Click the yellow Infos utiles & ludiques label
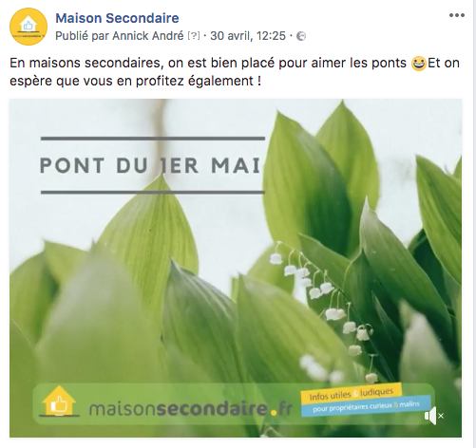This screenshot has height=448, width=476. (352, 394)
